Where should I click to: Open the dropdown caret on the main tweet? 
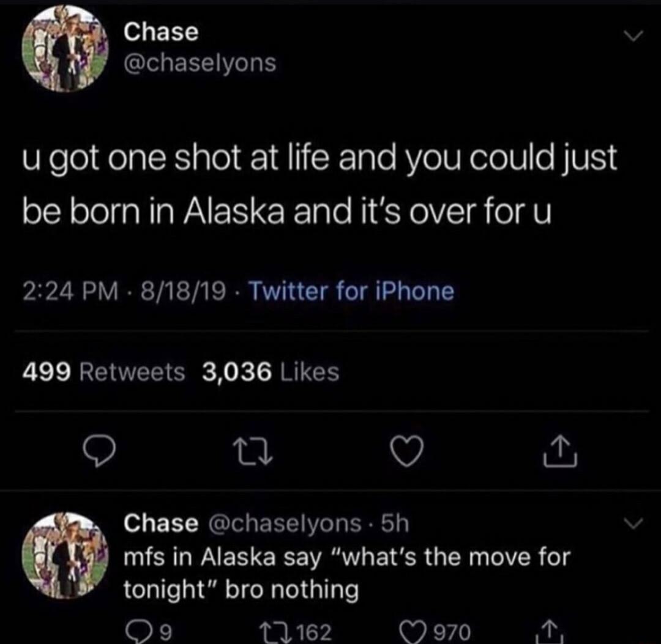click(x=633, y=35)
